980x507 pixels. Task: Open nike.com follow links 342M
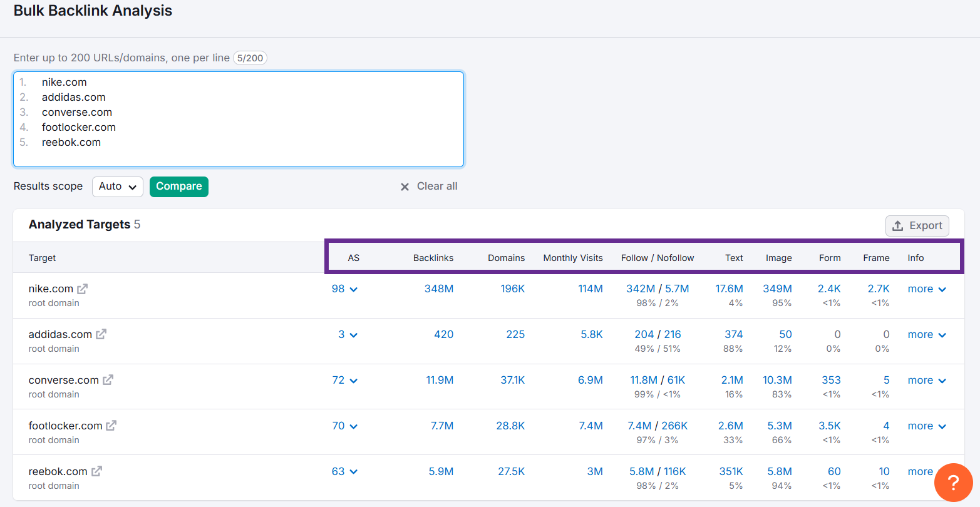click(641, 289)
